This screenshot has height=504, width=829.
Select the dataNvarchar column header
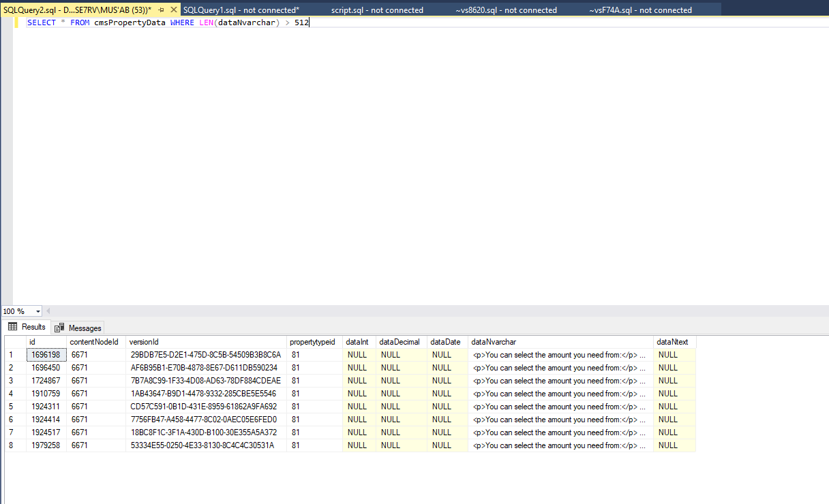click(x=561, y=342)
